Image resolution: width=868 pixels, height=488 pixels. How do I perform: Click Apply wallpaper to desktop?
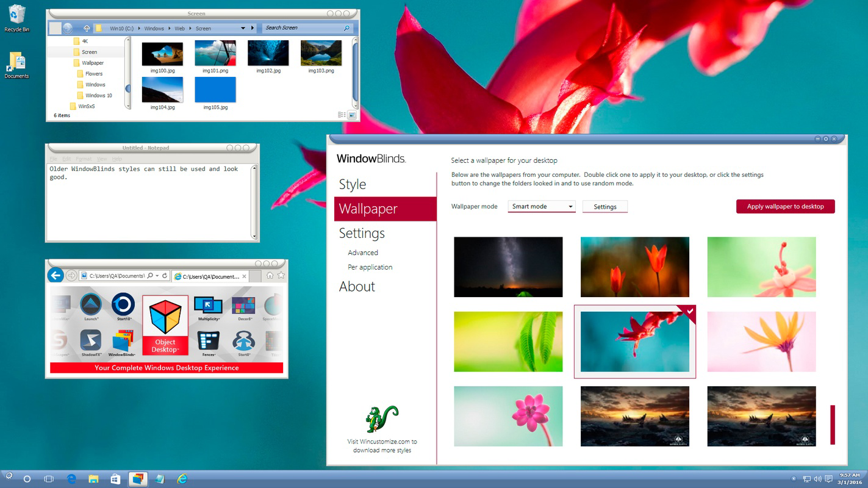click(x=786, y=206)
